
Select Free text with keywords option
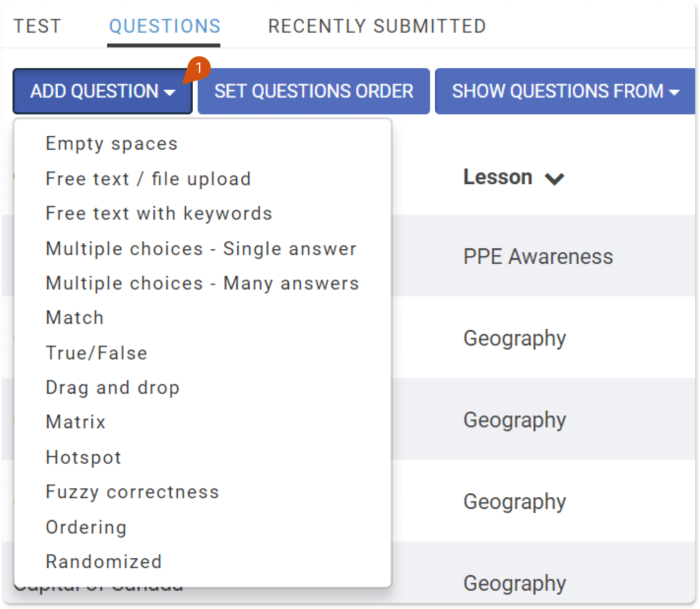tap(159, 213)
